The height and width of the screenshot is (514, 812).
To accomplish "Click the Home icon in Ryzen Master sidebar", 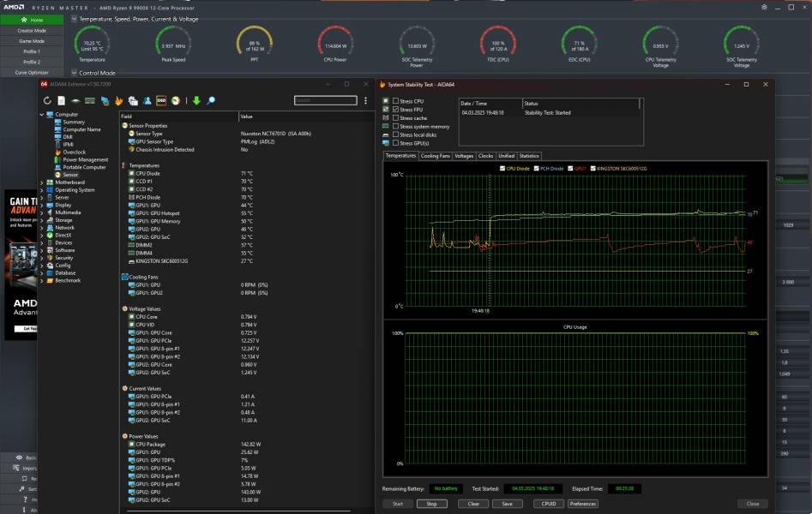I will (x=24, y=20).
